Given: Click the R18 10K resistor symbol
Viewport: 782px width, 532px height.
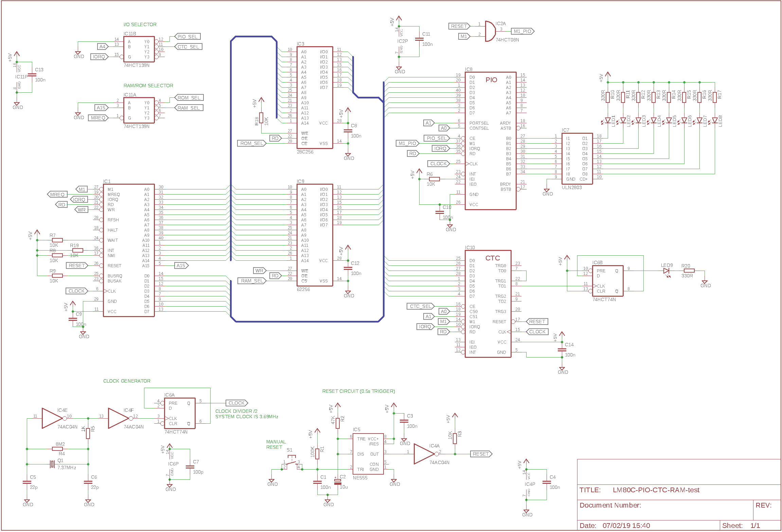Looking at the screenshot, I should coord(261,117).
